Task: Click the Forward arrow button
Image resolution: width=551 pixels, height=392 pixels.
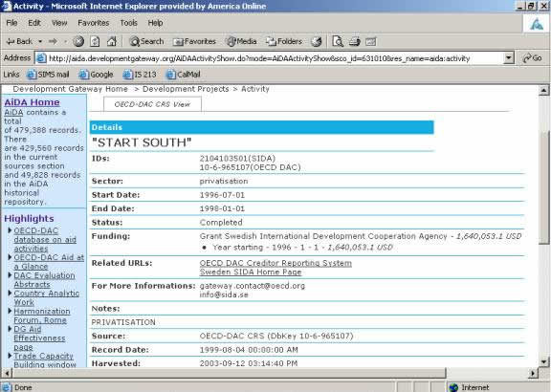Action: (x=53, y=41)
